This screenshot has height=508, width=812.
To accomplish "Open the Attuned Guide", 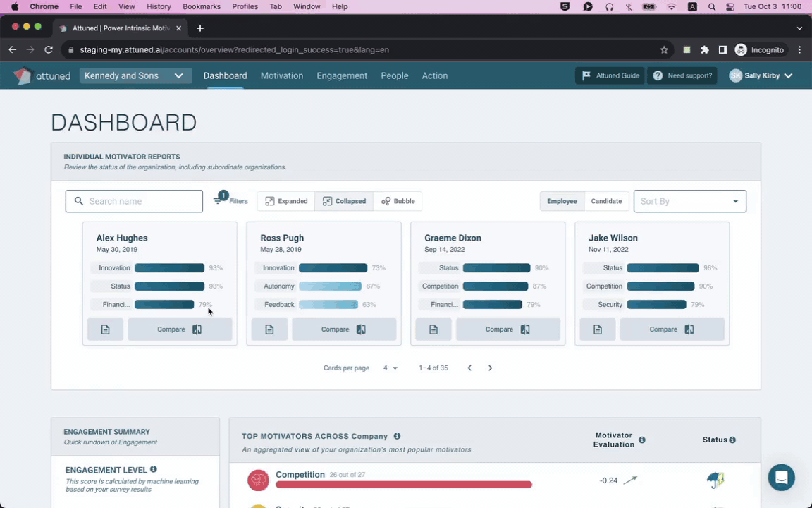I will coord(610,75).
